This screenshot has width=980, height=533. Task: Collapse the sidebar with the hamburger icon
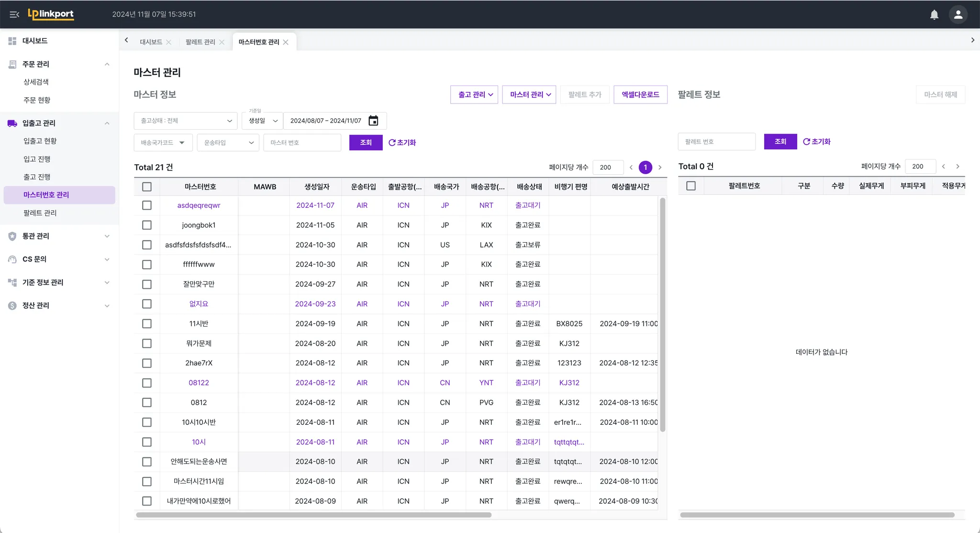(14, 14)
